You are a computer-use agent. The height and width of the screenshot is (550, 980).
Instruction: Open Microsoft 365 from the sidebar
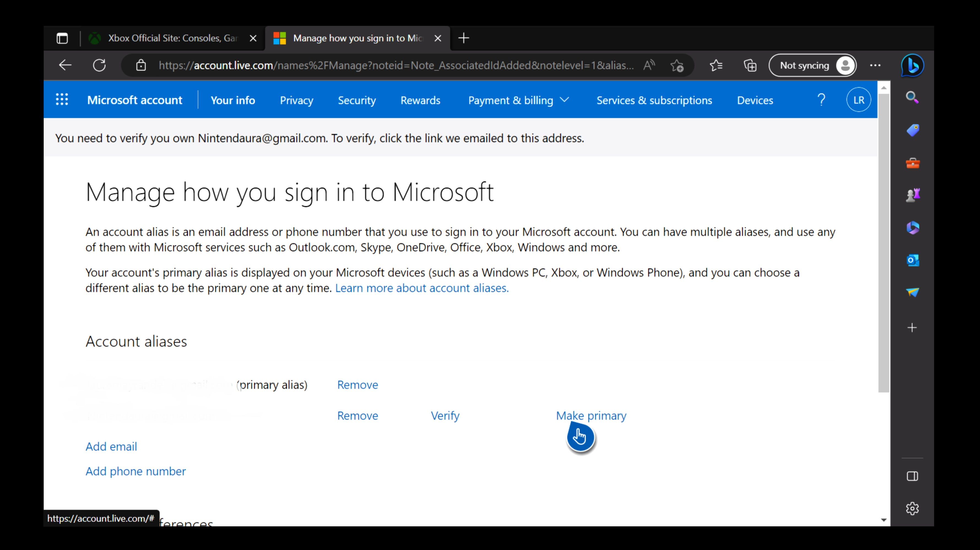913,228
